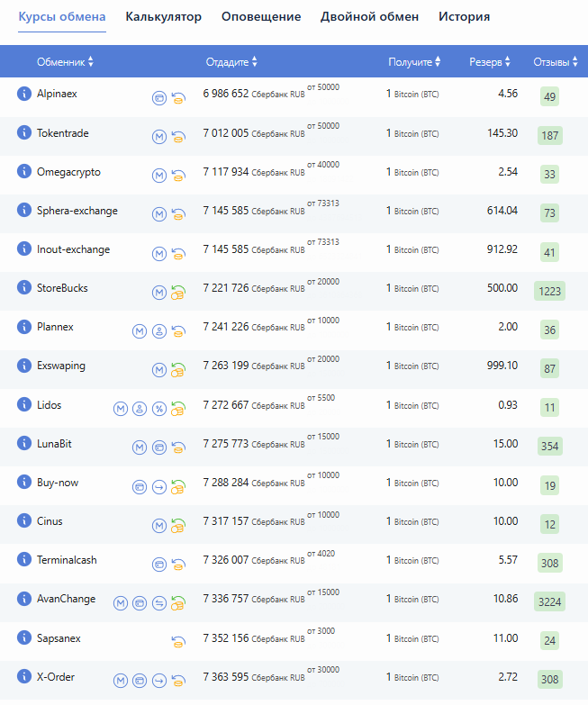The width and height of the screenshot is (588, 705).
Task: Click the person icon in the Plannex row
Action: coord(159,331)
